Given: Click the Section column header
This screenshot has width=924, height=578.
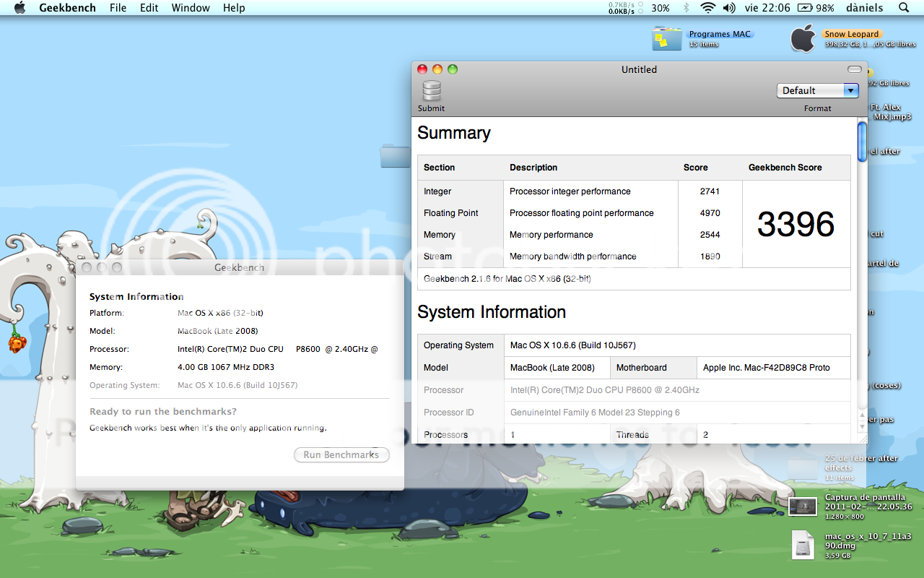Looking at the screenshot, I should (439, 168).
